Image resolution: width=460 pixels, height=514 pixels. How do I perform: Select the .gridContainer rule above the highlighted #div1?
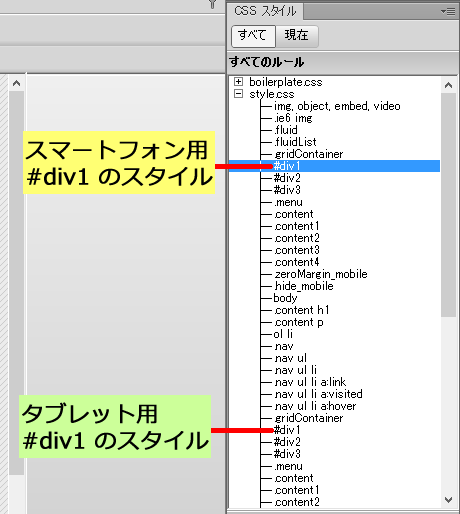309,154
